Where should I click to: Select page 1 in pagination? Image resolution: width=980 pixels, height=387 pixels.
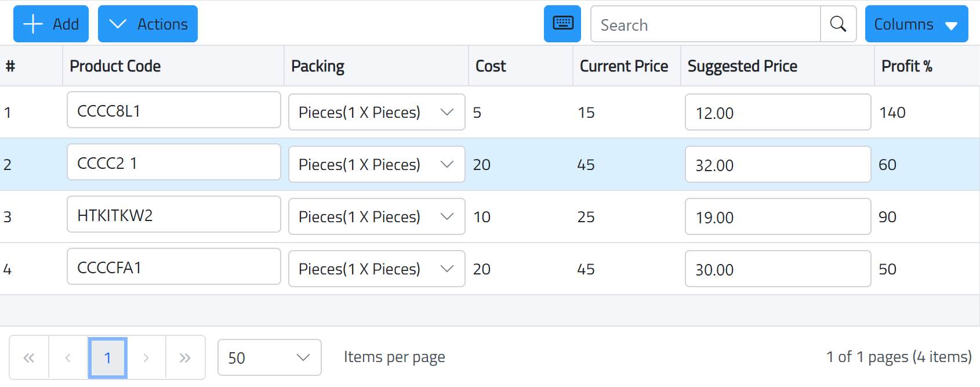tap(107, 357)
